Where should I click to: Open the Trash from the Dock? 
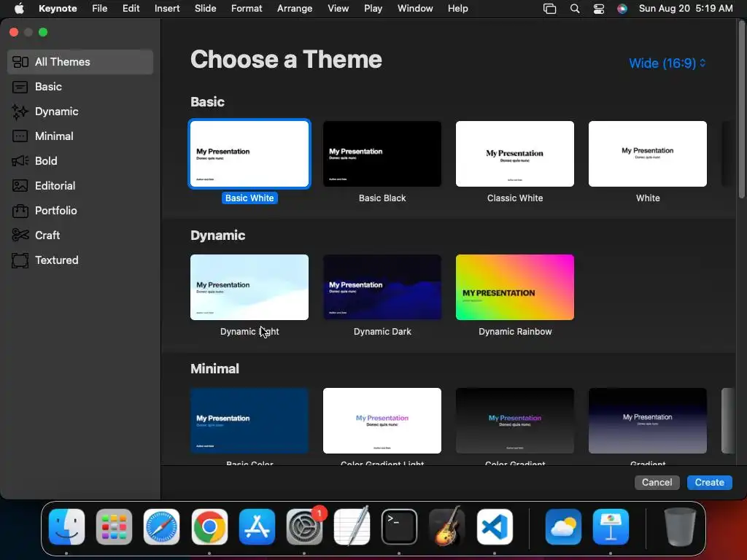(x=680, y=526)
